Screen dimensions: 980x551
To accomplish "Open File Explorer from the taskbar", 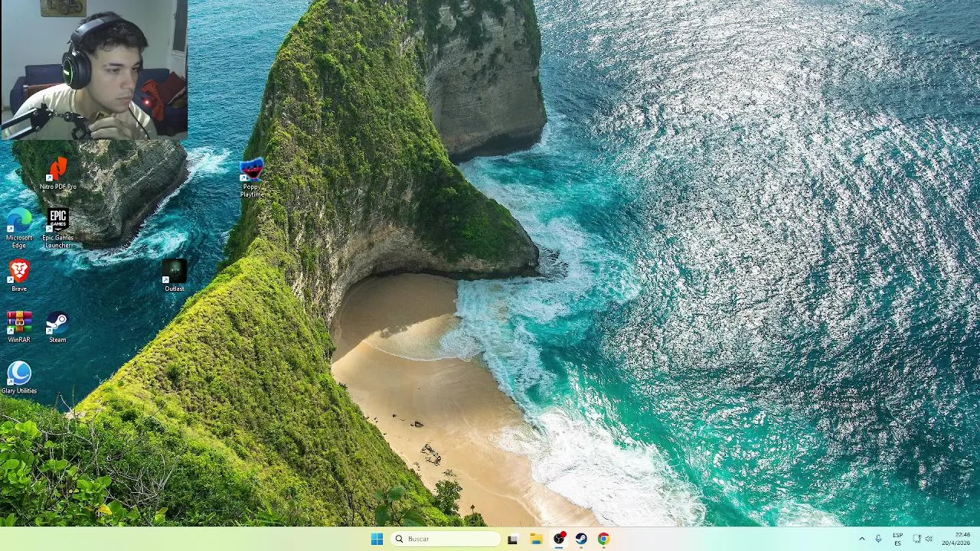I will click(536, 539).
